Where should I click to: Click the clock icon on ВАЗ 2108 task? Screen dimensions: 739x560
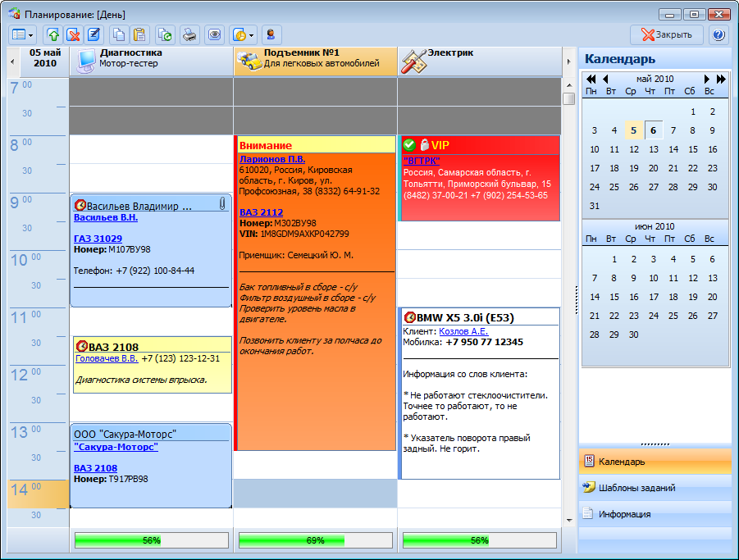tap(82, 347)
